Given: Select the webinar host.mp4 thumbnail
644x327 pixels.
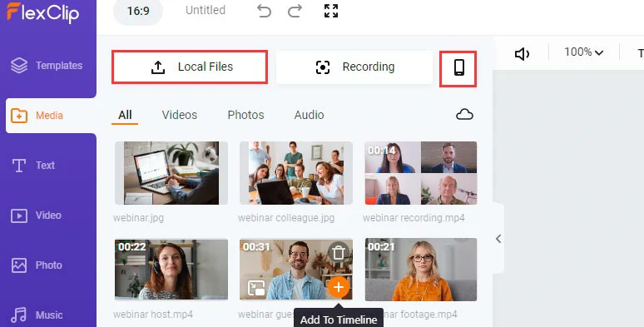Looking at the screenshot, I should 171,270.
